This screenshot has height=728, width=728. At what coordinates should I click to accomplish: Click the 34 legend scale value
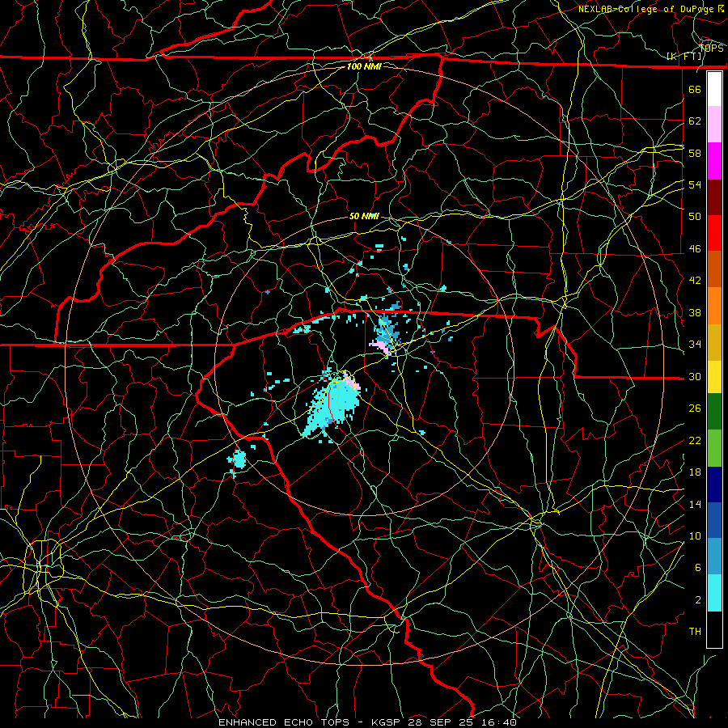695,345
